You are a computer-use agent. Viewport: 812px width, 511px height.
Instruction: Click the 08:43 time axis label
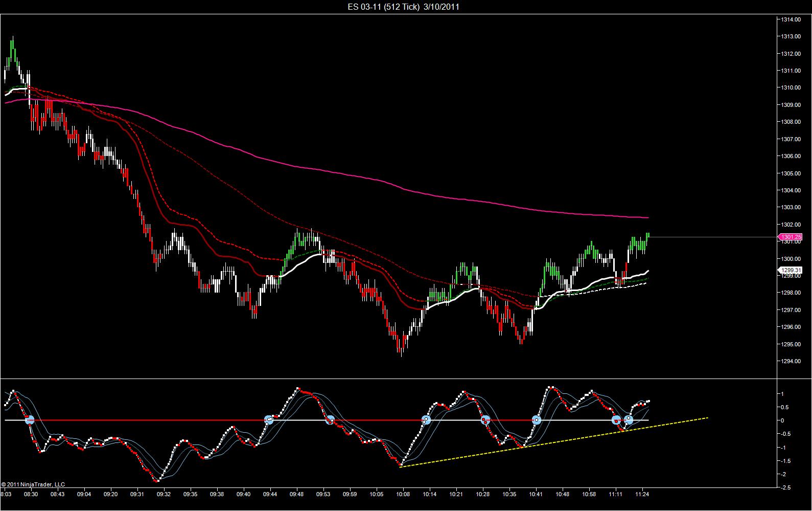pyautogui.click(x=57, y=495)
